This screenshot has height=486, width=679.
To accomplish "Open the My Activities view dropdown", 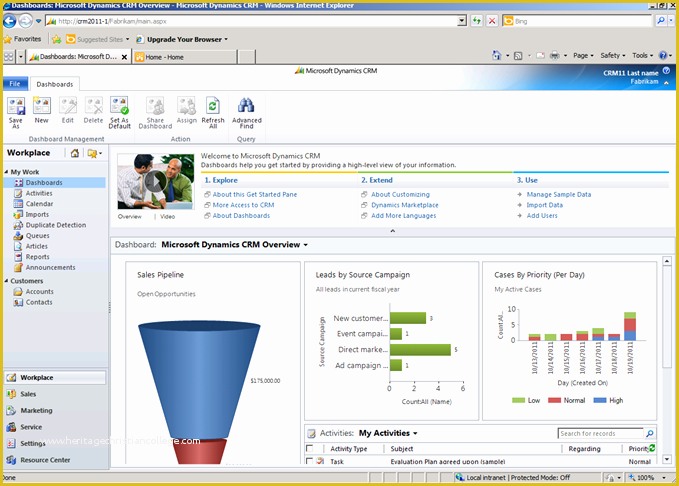I will pyautogui.click(x=415, y=434).
